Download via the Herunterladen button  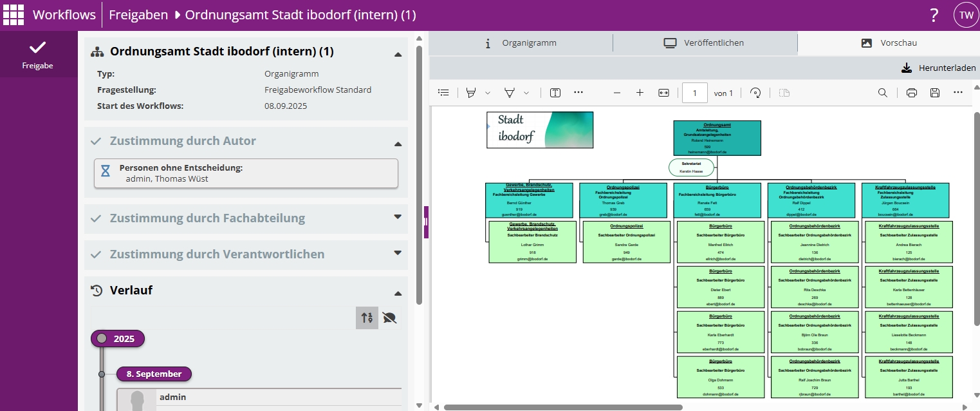(938, 68)
